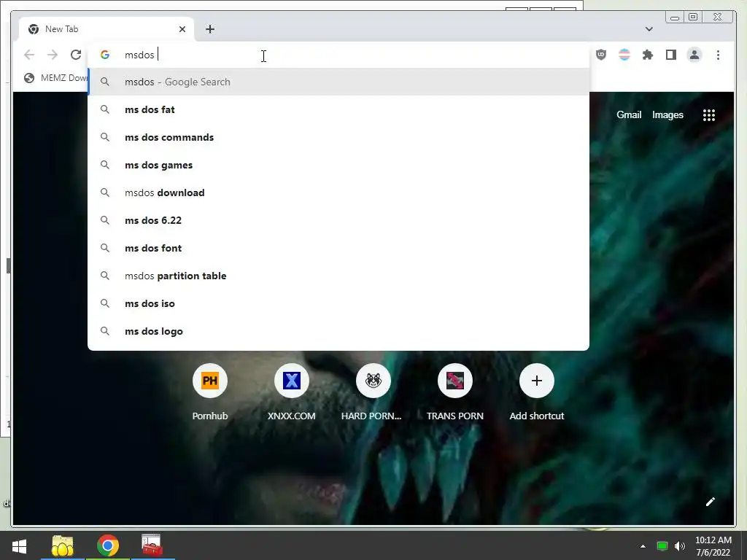Select the 'ms dos games' suggestion

click(x=338, y=165)
